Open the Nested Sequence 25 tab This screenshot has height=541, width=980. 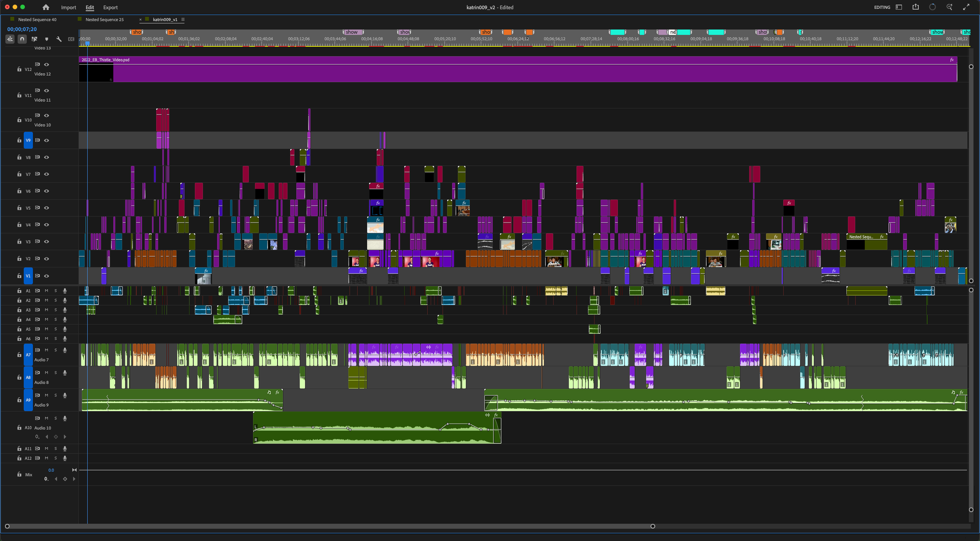pyautogui.click(x=104, y=19)
